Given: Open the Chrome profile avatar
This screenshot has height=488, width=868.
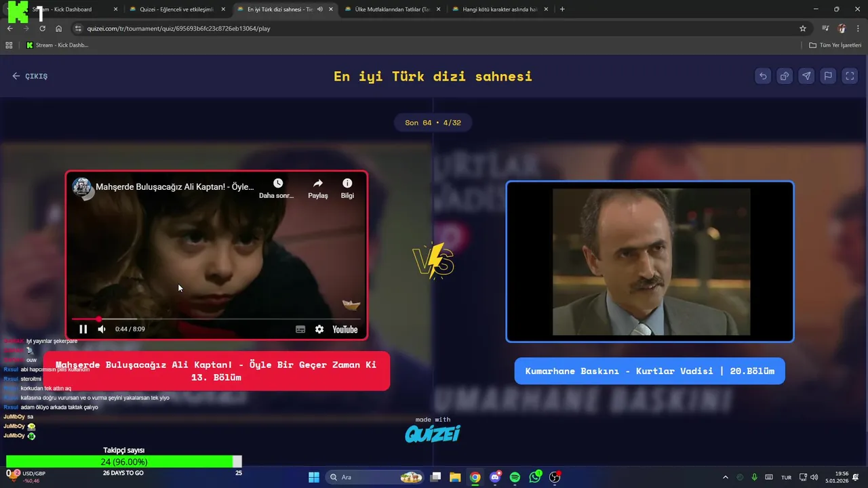Looking at the screenshot, I should tap(842, 28).
